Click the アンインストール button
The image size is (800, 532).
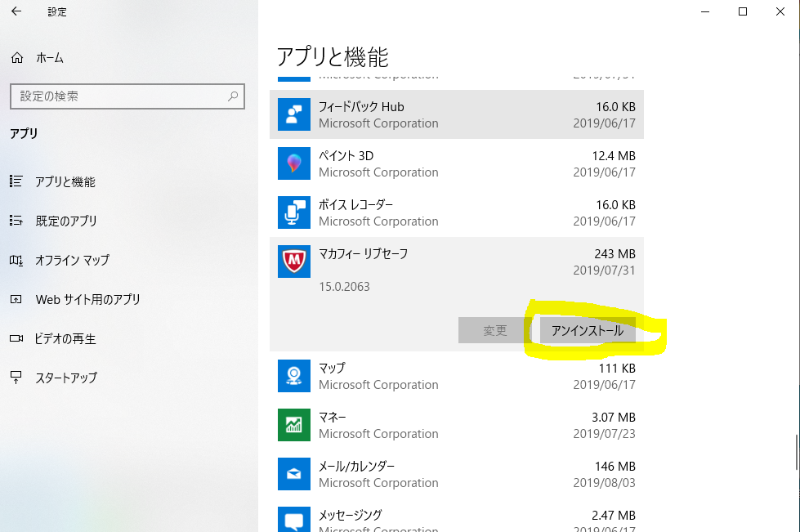click(588, 330)
